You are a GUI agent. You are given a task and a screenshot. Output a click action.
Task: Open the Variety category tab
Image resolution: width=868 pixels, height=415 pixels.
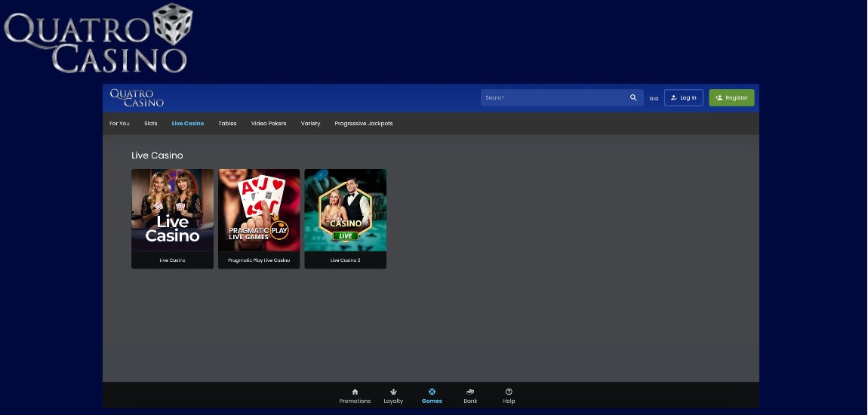(x=310, y=123)
